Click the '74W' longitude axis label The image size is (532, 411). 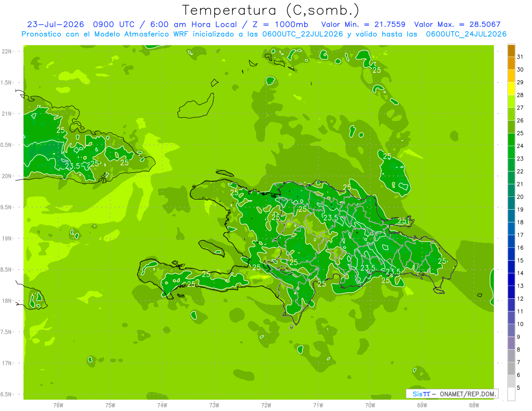click(x=162, y=405)
